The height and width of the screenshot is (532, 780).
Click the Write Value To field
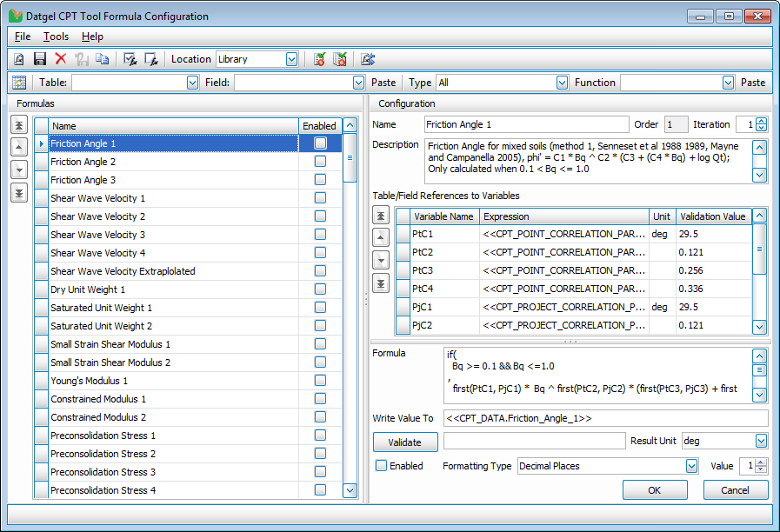(x=604, y=418)
